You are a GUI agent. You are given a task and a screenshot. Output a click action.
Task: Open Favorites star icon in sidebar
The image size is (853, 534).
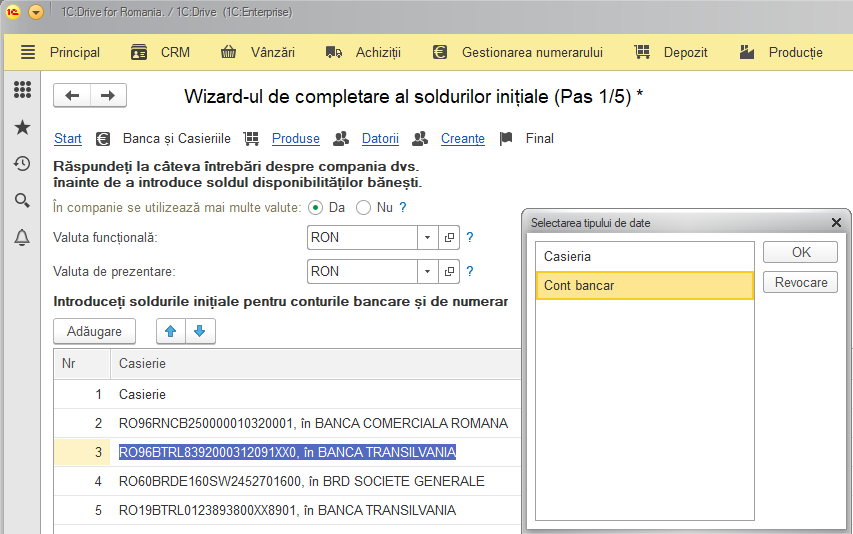22,127
